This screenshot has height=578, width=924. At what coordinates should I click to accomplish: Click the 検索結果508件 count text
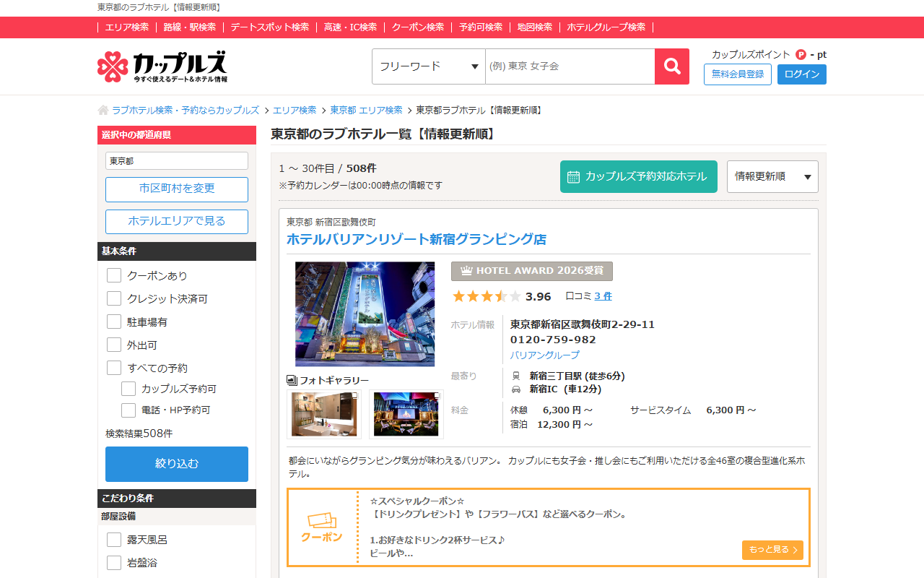[x=139, y=433]
